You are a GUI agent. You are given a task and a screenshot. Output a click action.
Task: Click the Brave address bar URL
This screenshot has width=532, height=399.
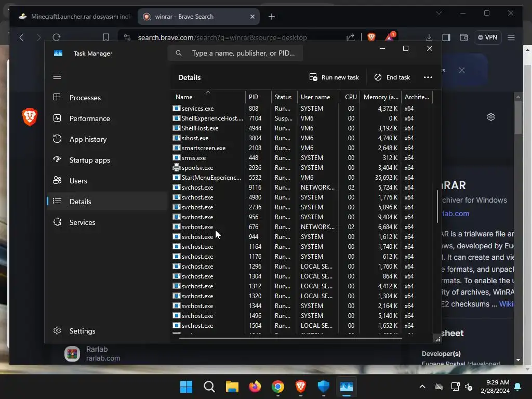(x=222, y=37)
